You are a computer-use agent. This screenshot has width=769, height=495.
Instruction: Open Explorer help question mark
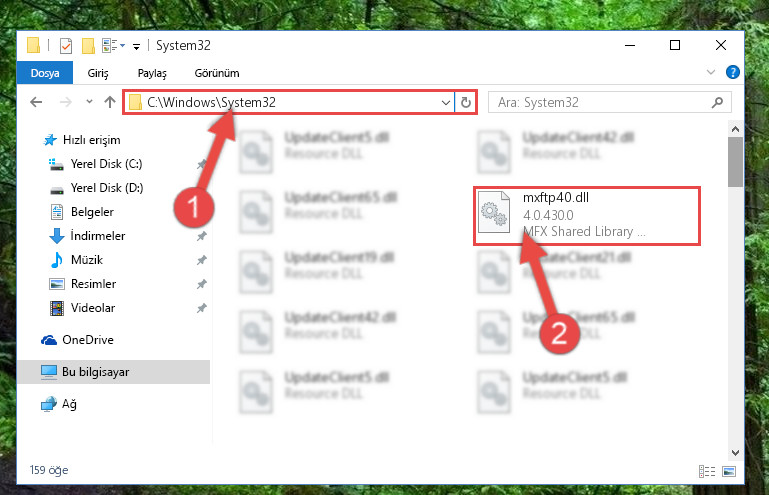pos(732,73)
